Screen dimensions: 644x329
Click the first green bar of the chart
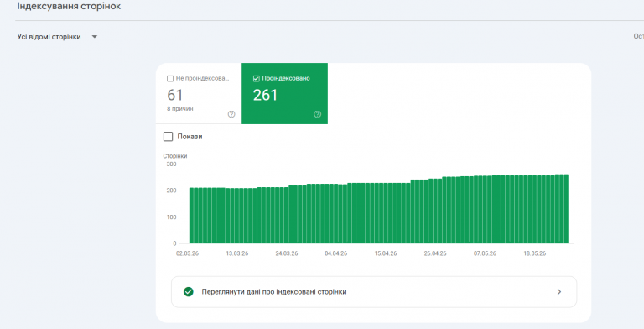point(191,216)
